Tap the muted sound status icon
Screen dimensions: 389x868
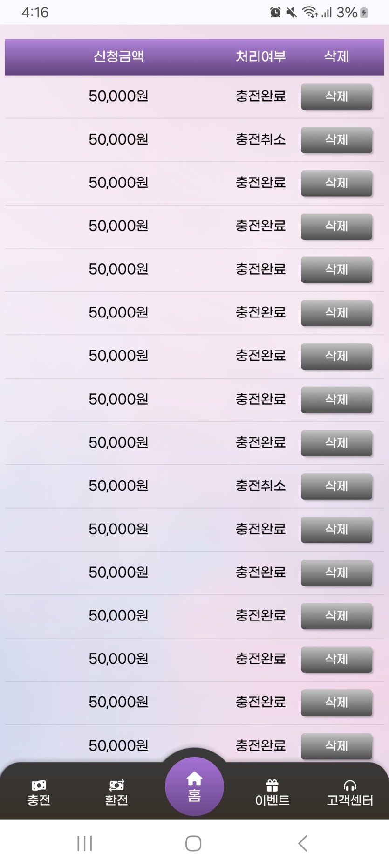pos(292,13)
